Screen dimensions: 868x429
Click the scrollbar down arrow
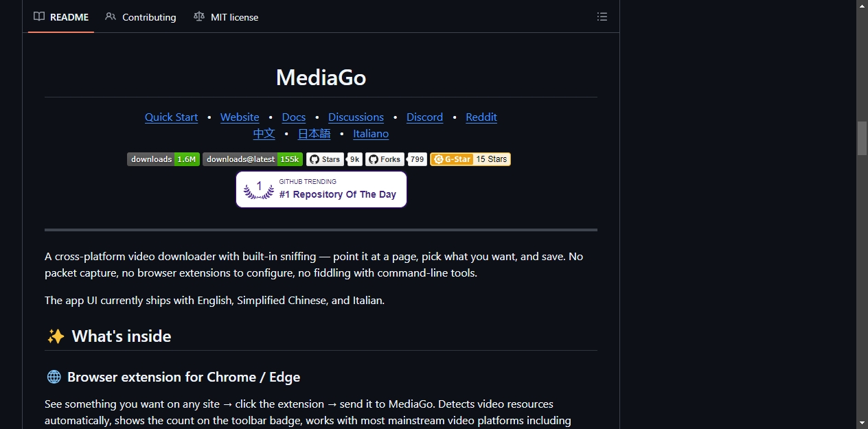coord(862,423)
